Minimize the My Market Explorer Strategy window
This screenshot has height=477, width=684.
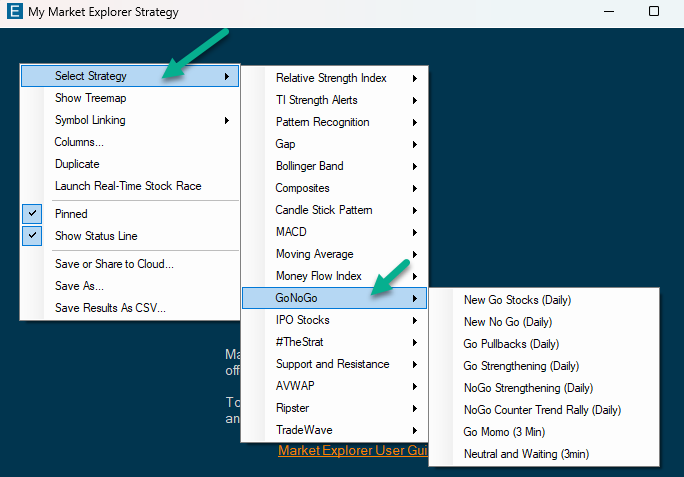click(x=607, y=12)
